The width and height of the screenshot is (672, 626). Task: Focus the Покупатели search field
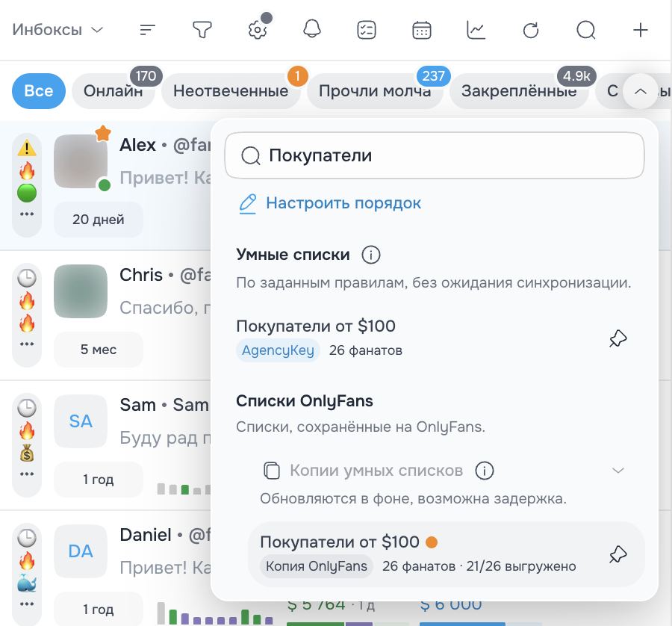[x=434, y=155]
